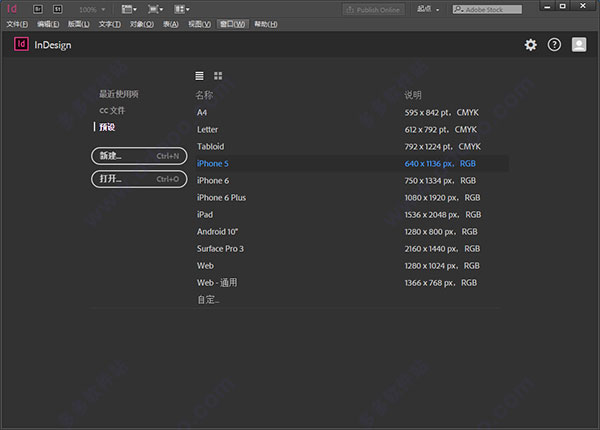Click the Publish Online button
Screen dimensions: 600x430
[x=373, y=10]
